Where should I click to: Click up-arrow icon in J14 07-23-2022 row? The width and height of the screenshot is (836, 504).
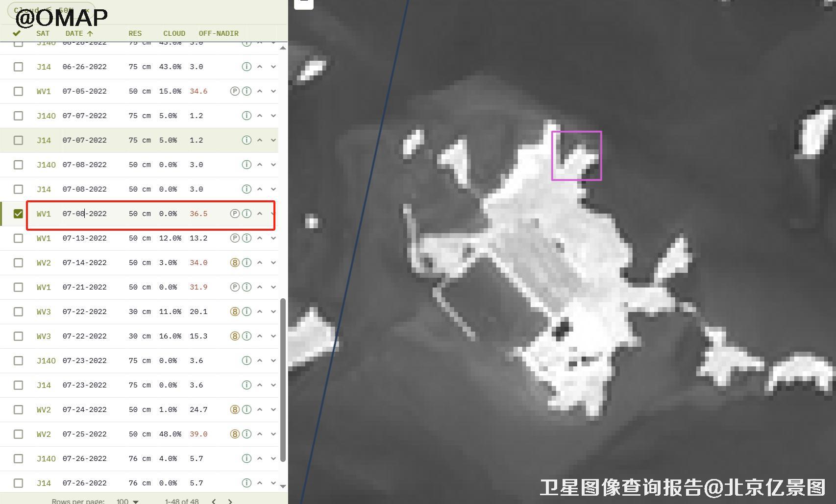pos(260,385)
